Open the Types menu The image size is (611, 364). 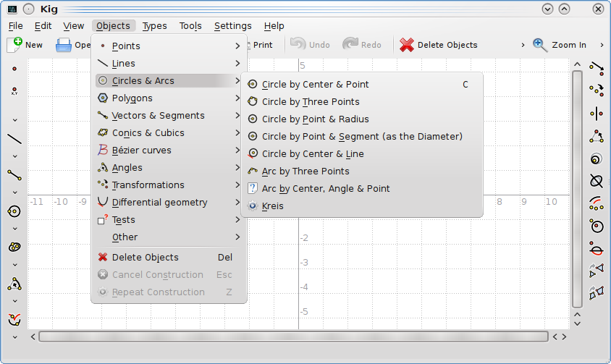click(155, 26)
